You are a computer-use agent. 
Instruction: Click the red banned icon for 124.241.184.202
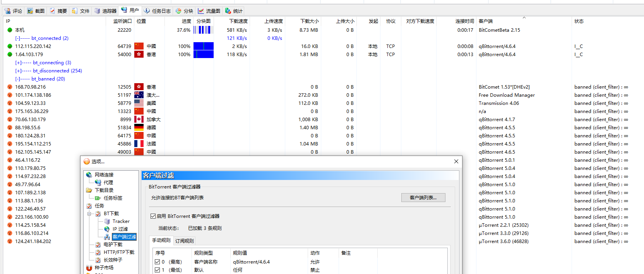(x=10, y=241)
